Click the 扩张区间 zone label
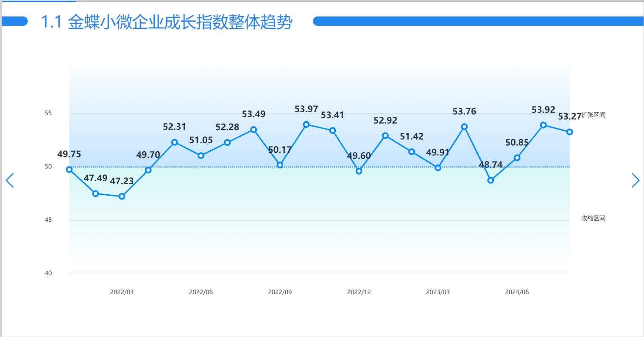The height and width of the screenshot is (337, 644). (593, 115)
